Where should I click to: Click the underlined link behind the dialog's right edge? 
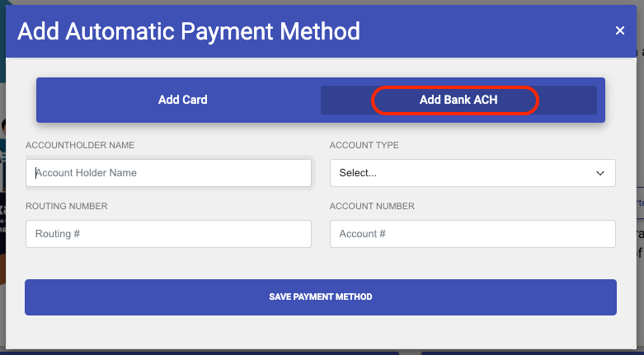640,203
